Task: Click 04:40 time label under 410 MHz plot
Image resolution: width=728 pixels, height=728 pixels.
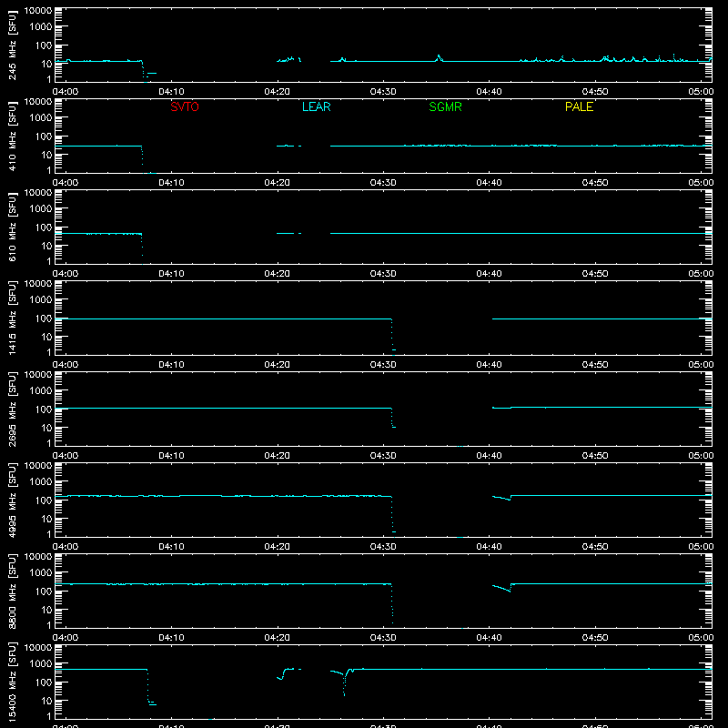Action: [489, 183]
